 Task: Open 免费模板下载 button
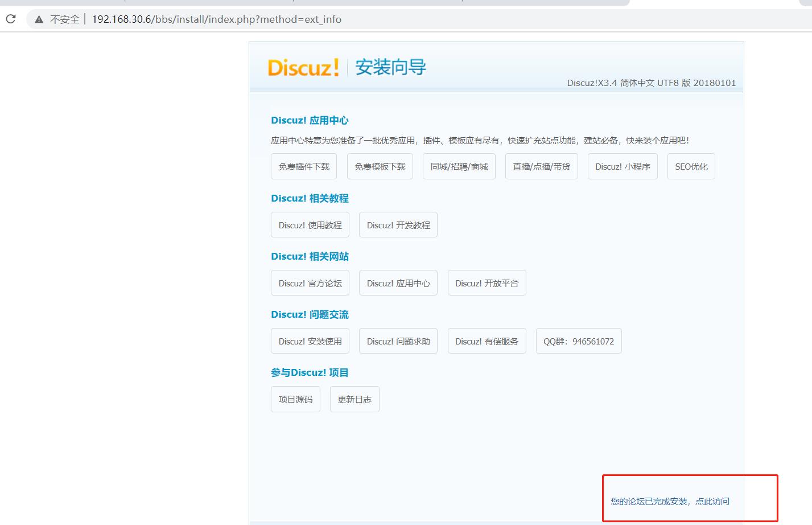tap(380, 166)
